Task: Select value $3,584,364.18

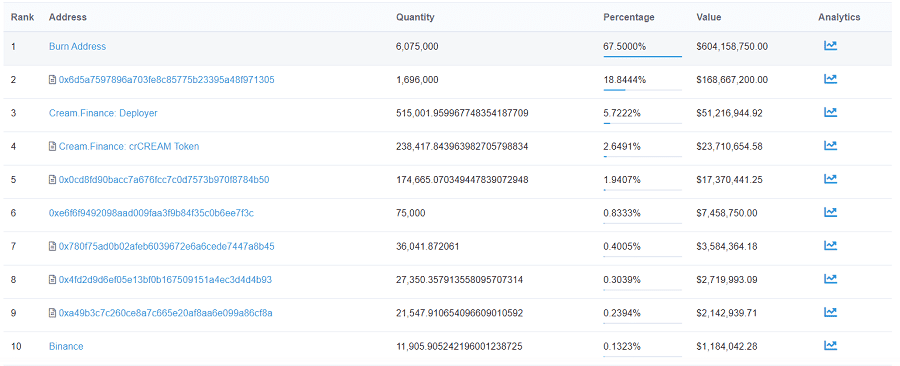Action: coord(727,246)
